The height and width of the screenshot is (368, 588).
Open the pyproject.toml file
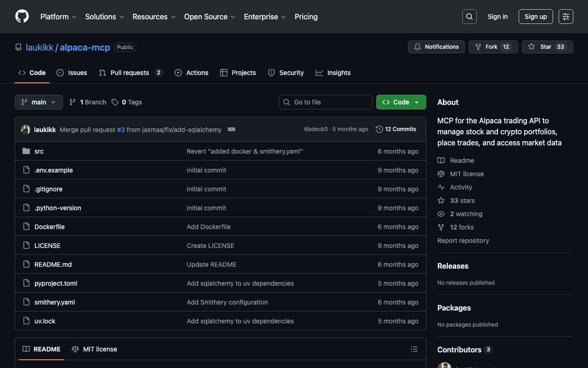pyautogui.click(x=56, y=283)
